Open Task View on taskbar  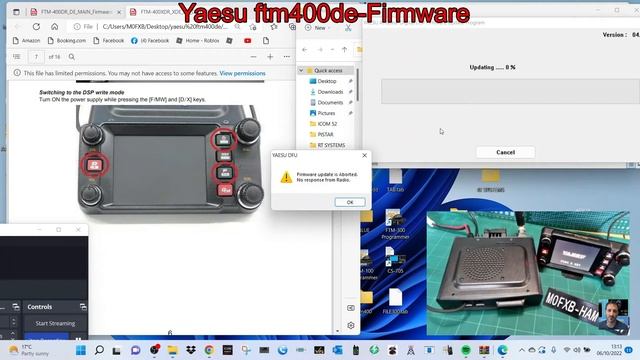117,350
